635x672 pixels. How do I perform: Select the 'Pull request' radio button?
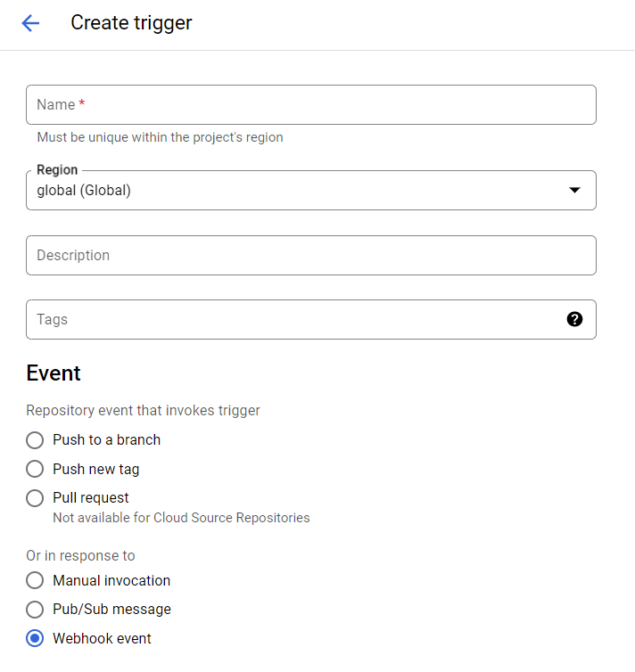tap(35, 498)
